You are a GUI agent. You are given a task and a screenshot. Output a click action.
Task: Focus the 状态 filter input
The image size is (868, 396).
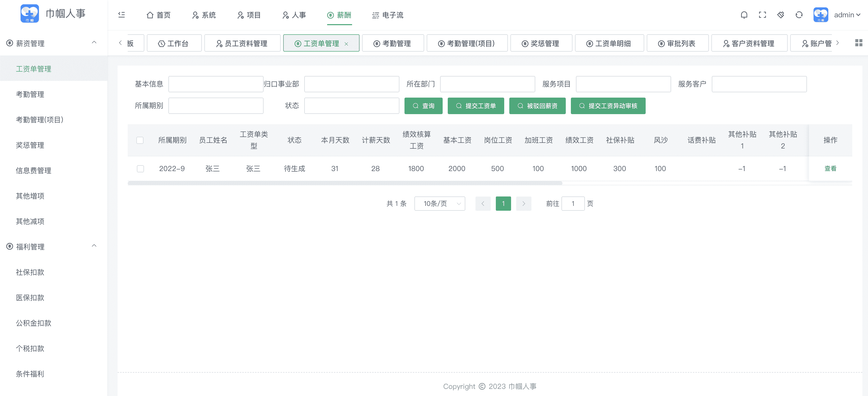pyautogui.click(x=351, y=106)
